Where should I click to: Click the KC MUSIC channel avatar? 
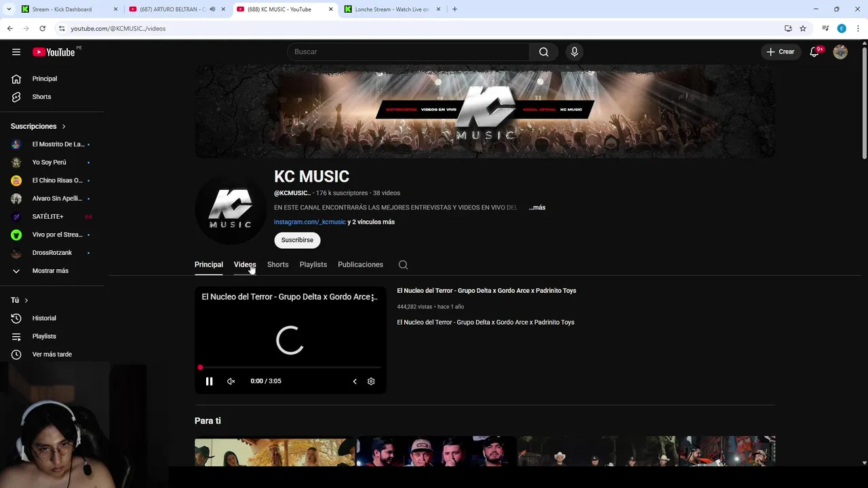pyautogui.click(x=231, y=209)
